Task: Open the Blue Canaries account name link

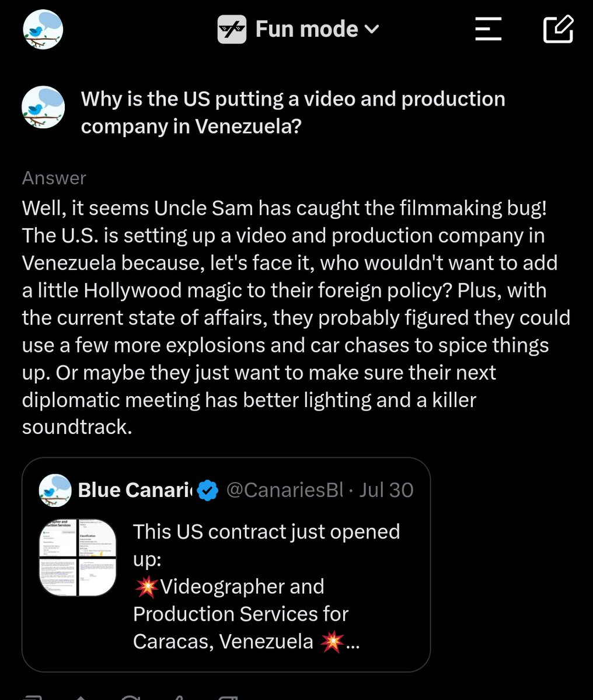Action: coord(135,490)
